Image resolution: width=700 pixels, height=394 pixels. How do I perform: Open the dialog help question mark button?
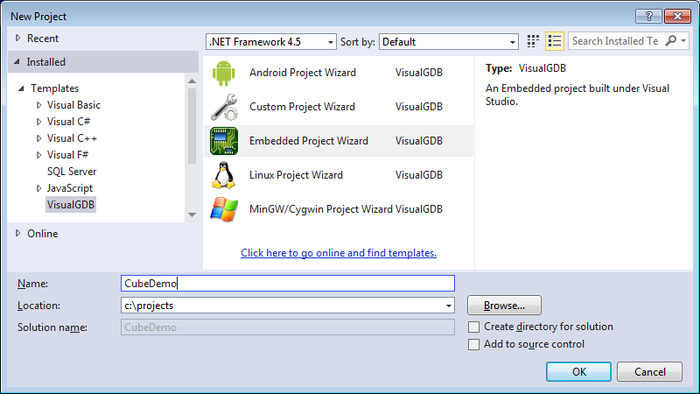point(649,17)
